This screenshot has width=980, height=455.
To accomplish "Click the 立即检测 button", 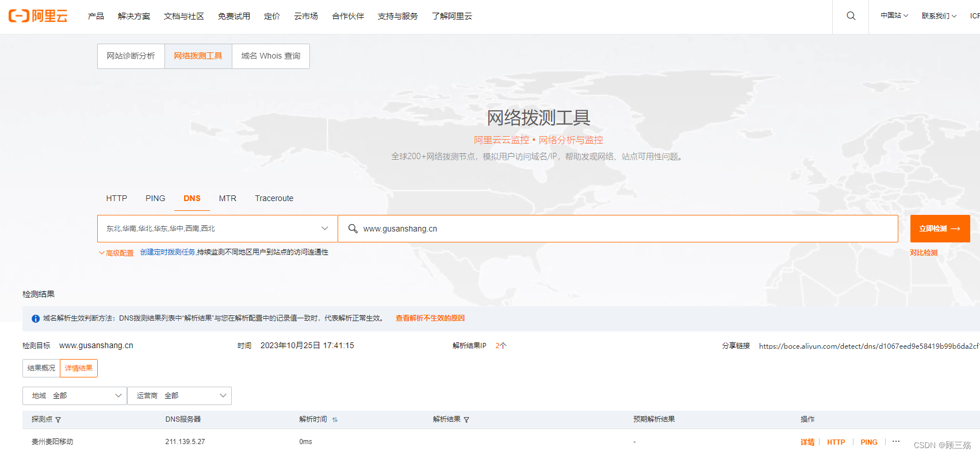I will coord(940,229).
